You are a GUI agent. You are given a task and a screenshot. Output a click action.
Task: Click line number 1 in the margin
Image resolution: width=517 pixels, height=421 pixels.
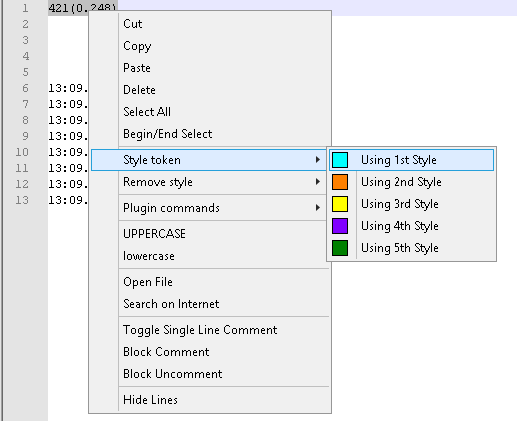[x=25, y=8]
